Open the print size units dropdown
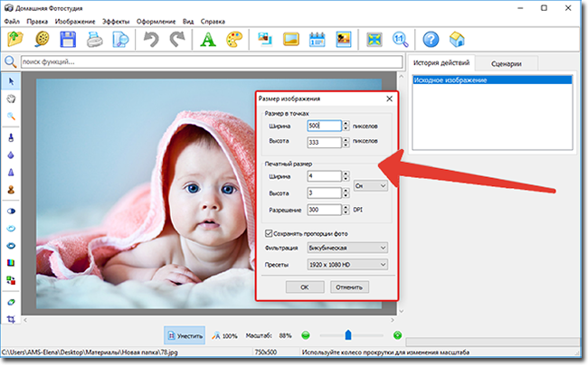588x366 pixels. 371,185
